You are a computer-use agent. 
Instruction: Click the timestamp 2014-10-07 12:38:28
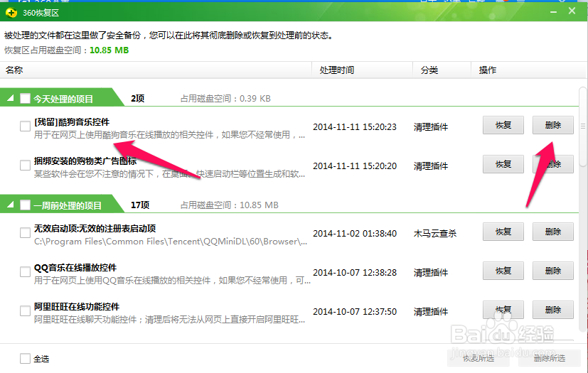tap(355, 273)
